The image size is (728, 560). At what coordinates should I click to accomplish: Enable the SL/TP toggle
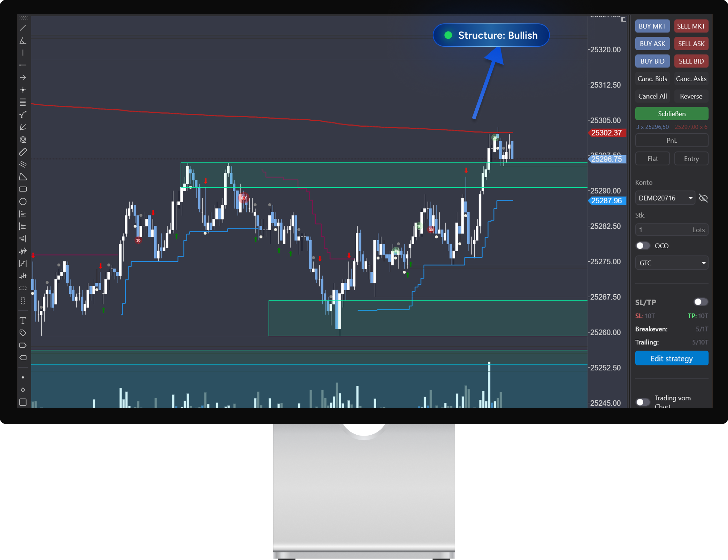click(x=700, y=302)
